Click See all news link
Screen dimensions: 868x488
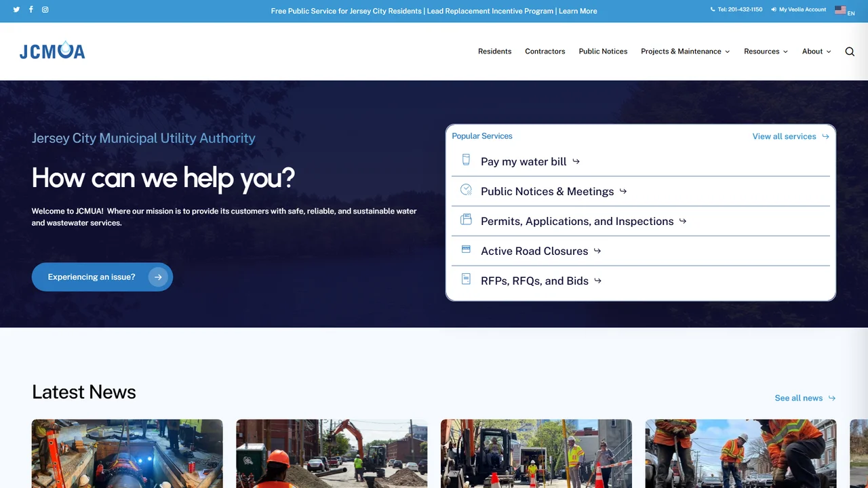point(798,398)
